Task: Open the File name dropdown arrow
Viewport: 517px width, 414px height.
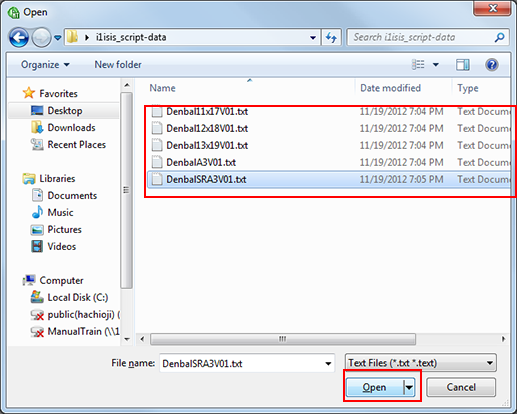Action: click(328, 363)
